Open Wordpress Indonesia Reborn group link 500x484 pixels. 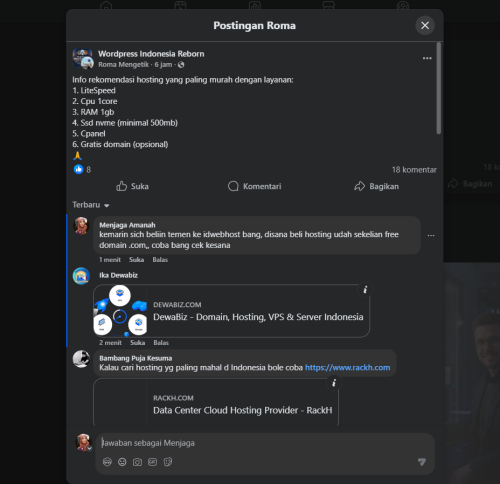(x=151, y=54)
